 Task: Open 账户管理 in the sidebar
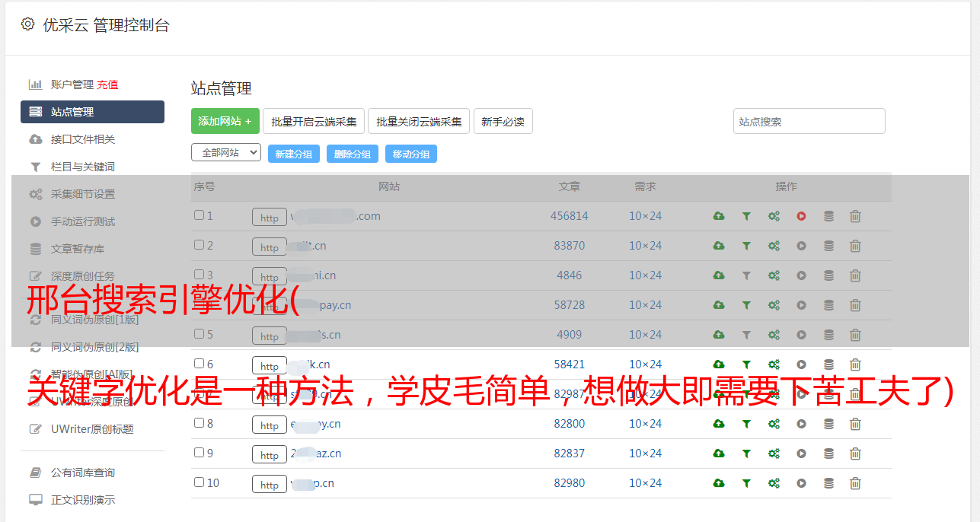[x=72, y=84]
